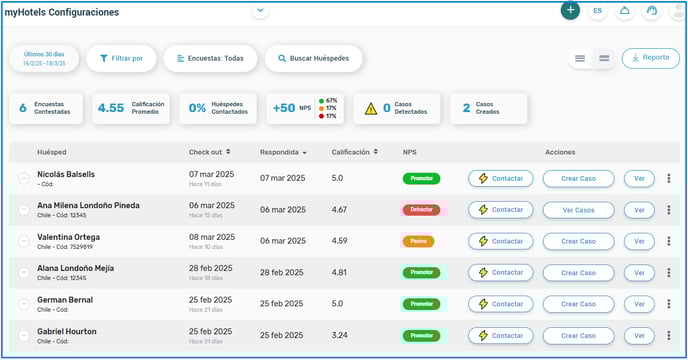Screen dimensions: 688x360
Task: Download the Reporte
Action: 651,58
